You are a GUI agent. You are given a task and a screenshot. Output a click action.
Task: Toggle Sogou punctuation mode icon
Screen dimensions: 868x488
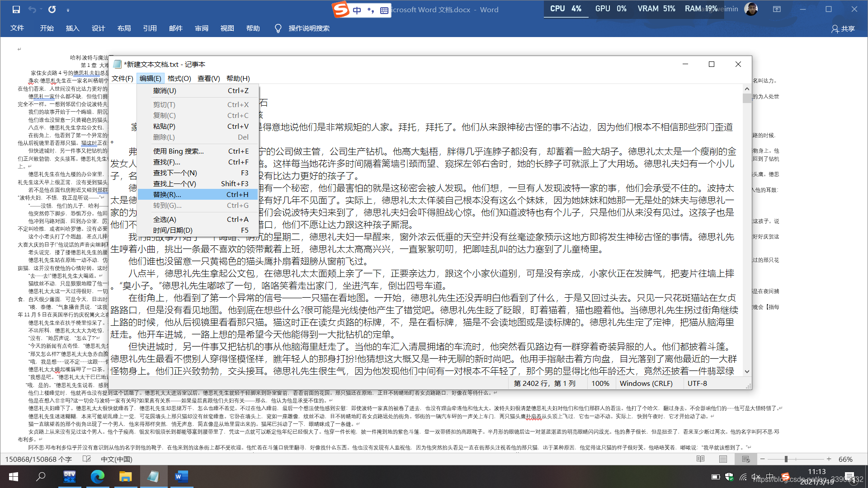tap(371, 10)
